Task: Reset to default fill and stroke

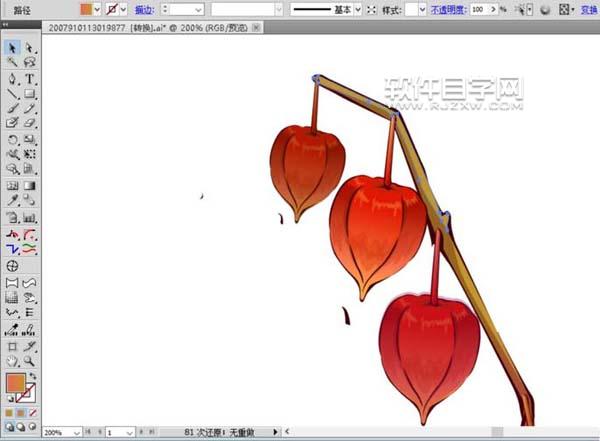Action: click(9, 398)
